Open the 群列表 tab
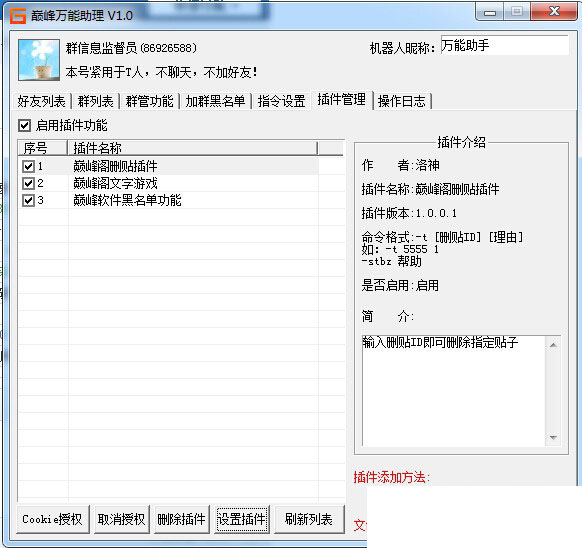 (95, 101)
